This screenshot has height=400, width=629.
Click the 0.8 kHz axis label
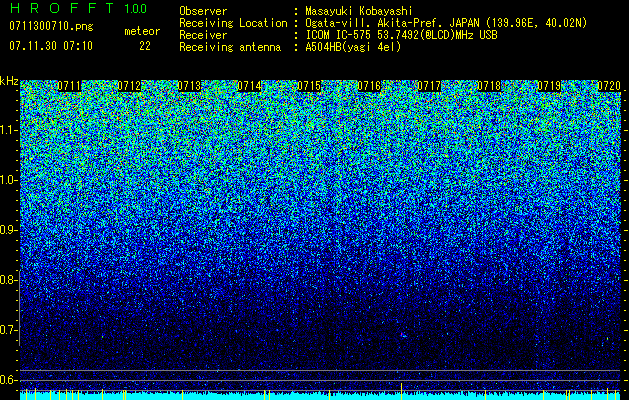(8, 280)
